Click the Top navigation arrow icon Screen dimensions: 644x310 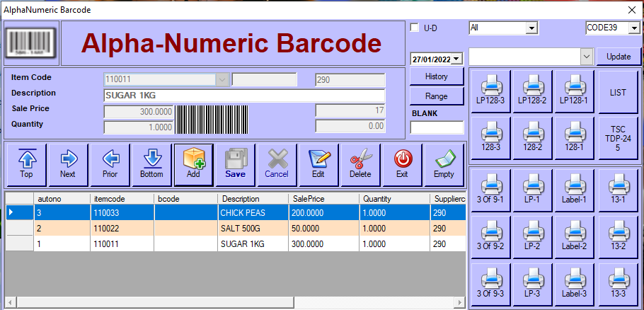pyautogui.click(x=26, y=159)
